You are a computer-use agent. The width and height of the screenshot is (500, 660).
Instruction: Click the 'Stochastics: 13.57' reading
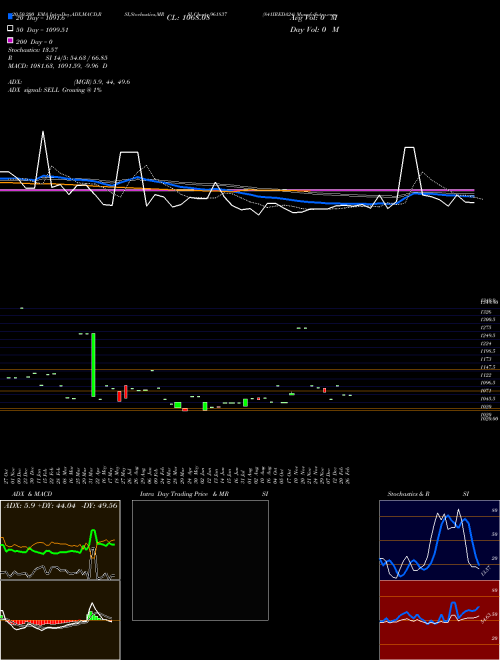tap(33, 50)
